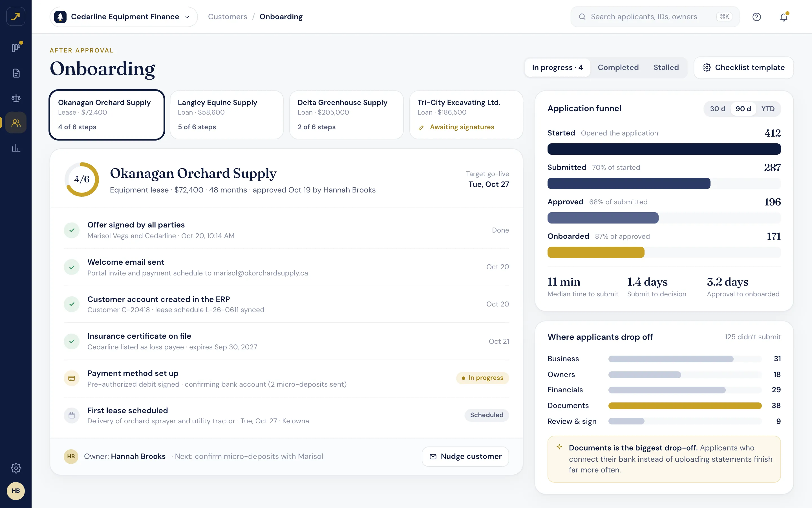Switch to the Completed tab

click(618, 67)
